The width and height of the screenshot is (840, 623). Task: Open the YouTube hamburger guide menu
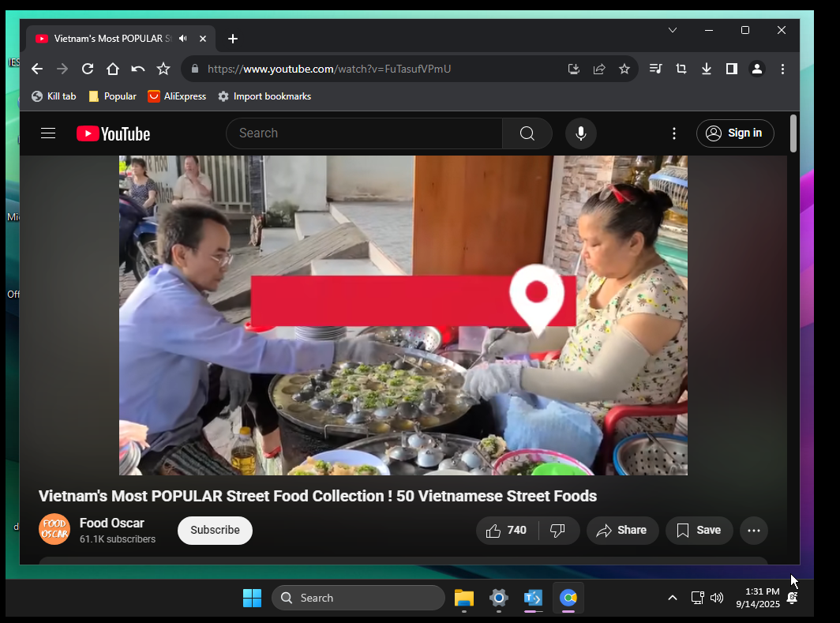click(x=48, y=133)
